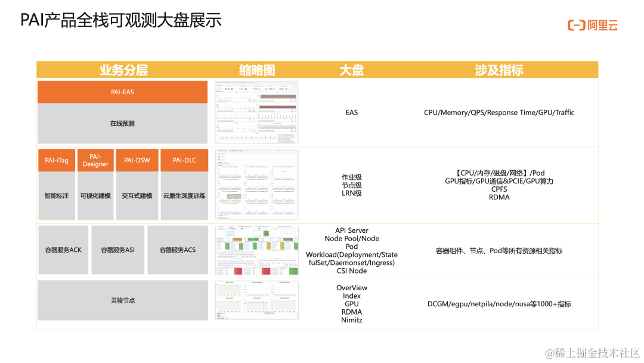Click the 作业级 text

point(352,177)
